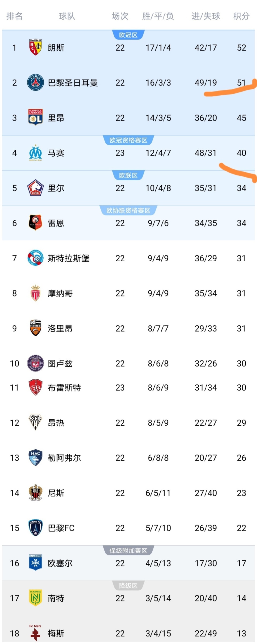Viewport: 257px width, 644px height.
Task: Open team name 斯特拉斯堡
Action: coord(69,258)
